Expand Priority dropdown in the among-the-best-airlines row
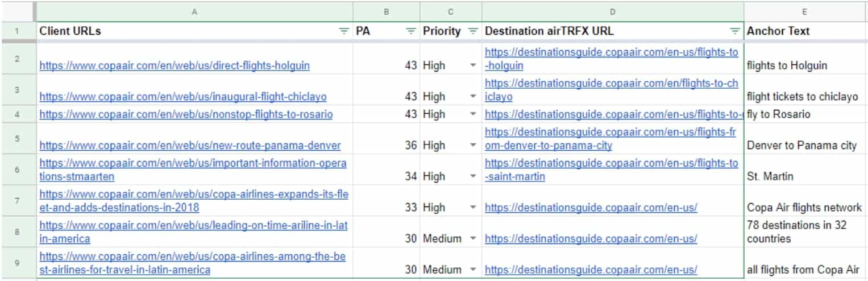Screen dimensions: 868x281 pyautogui.click(x=473, y=270)
